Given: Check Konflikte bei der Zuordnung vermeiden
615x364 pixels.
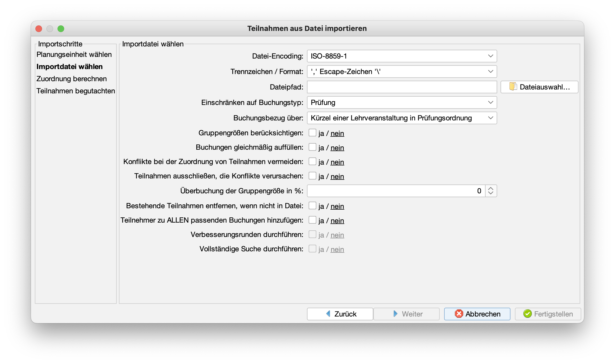Looking at the screenshot, I should coord(312,162).
